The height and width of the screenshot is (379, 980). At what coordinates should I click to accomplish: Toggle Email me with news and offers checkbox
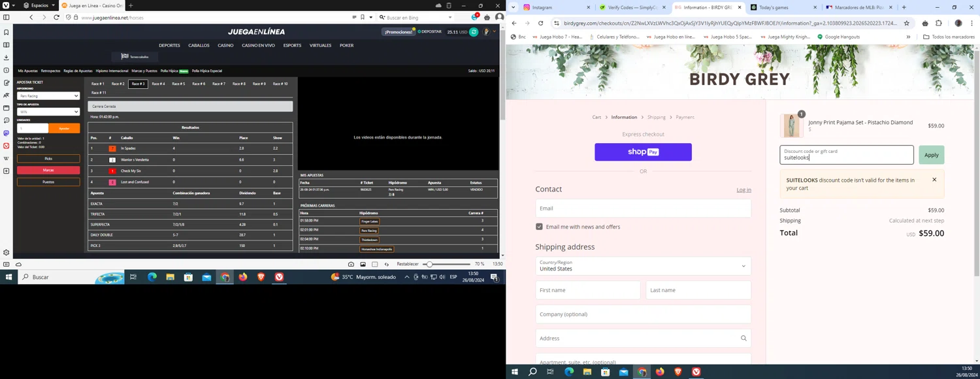tap(539, 227)
